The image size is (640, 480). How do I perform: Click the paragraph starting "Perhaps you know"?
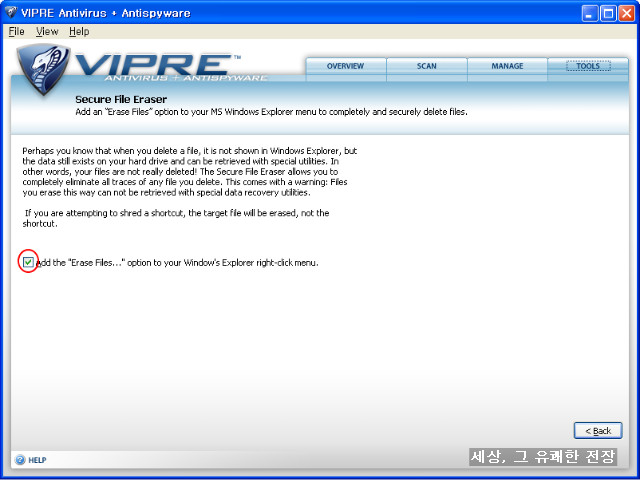(x=190, y=171)
